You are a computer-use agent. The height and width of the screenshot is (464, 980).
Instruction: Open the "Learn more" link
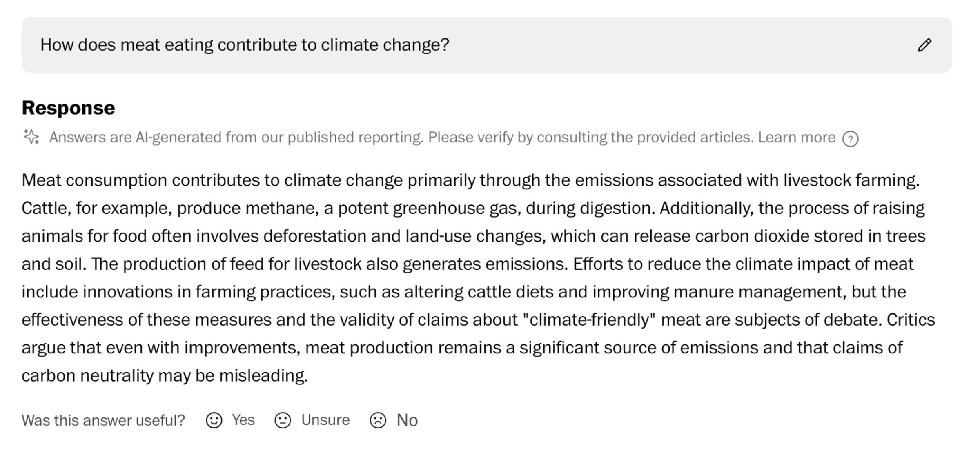coord(797,138)
